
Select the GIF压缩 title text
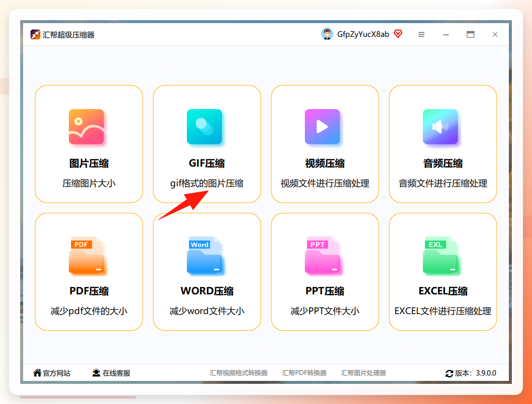tap(207, 164)
